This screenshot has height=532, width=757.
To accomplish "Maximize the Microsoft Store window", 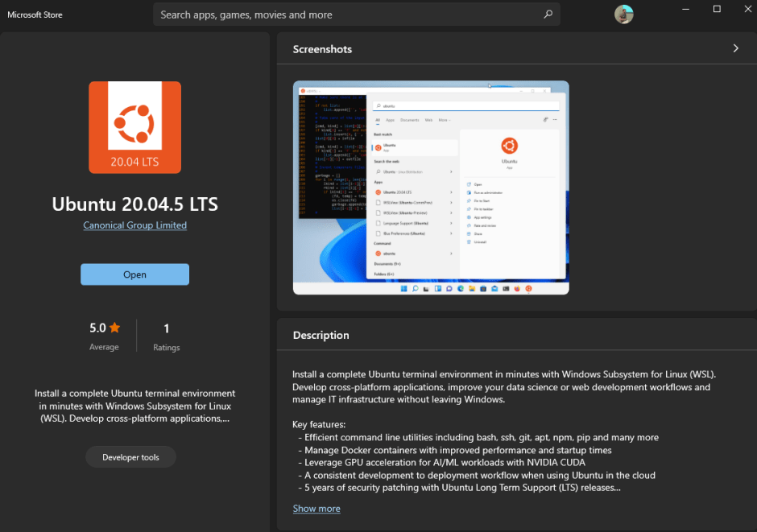I will click(x=717, y=9).
